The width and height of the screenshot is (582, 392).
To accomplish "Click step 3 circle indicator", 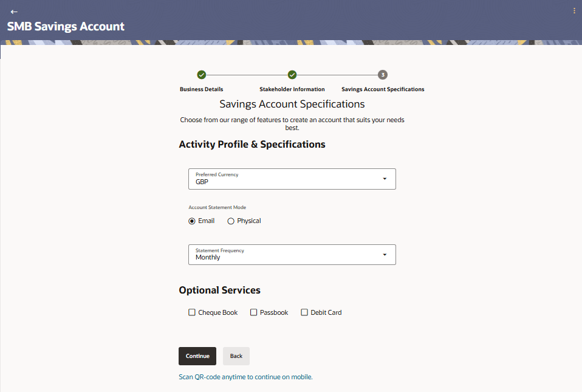I will [x=382, y=75].
